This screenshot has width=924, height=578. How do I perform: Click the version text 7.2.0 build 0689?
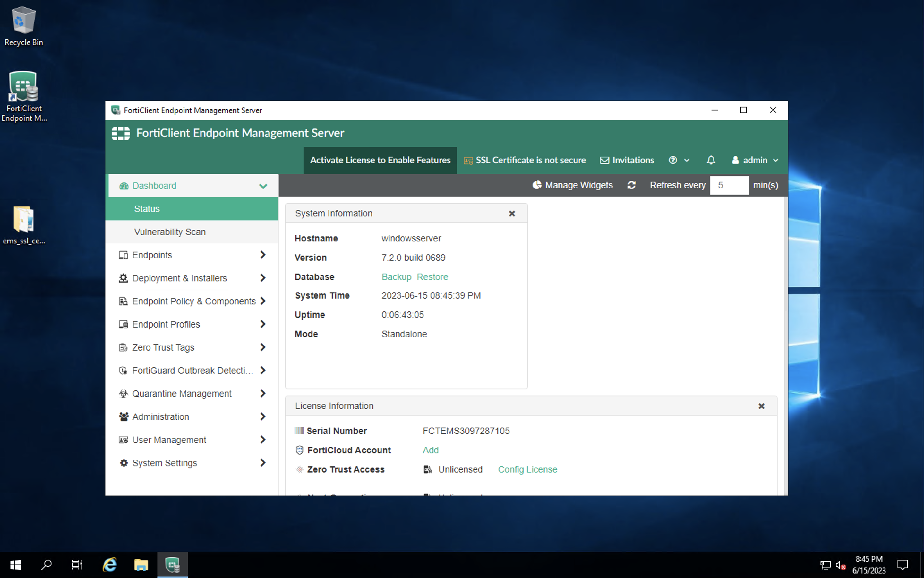click(413, 258)
